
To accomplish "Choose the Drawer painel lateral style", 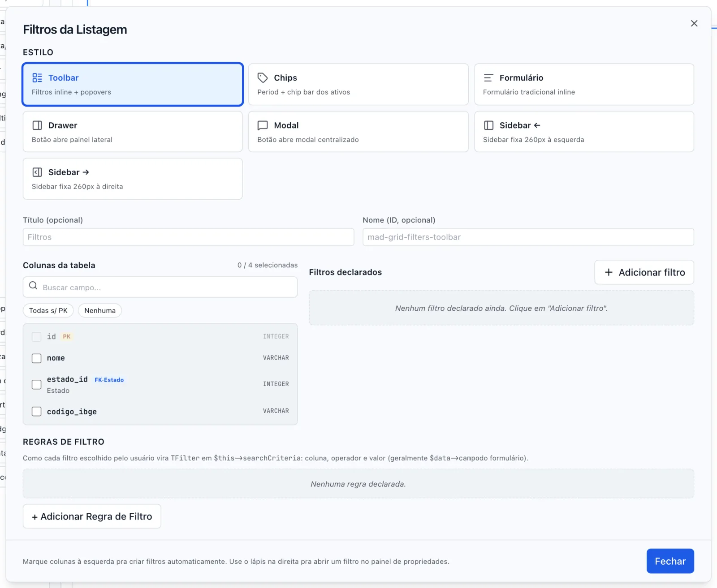I will click(x=133, y=132).
